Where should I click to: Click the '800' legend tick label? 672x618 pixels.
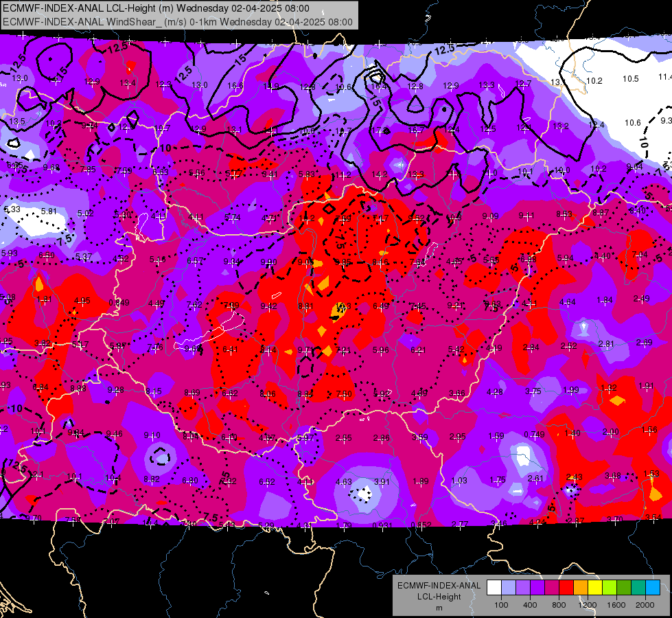(559, 605)
